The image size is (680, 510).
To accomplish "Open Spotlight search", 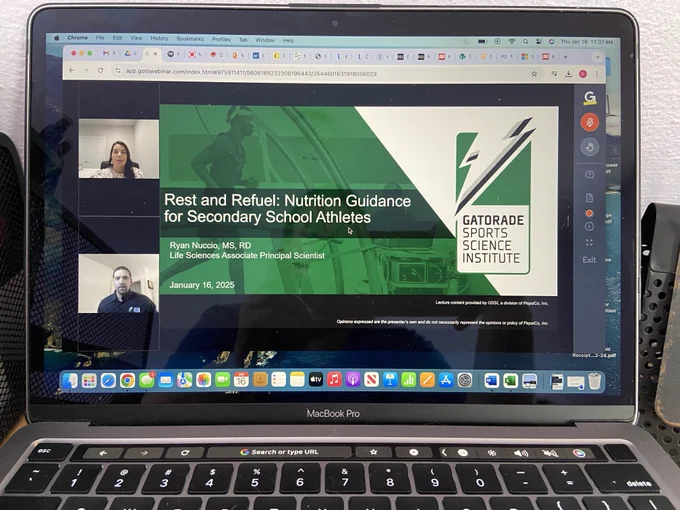I will (x=526, y=42).
